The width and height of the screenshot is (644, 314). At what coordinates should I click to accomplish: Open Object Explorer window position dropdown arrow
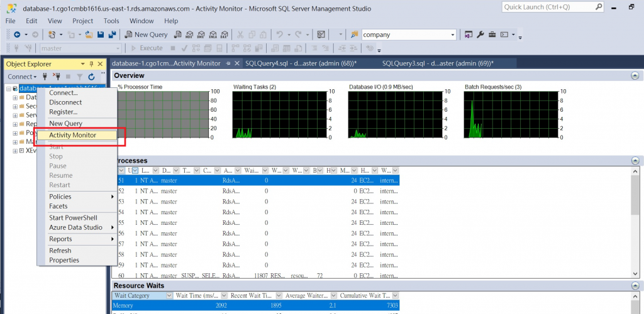[x=82, y=64]
